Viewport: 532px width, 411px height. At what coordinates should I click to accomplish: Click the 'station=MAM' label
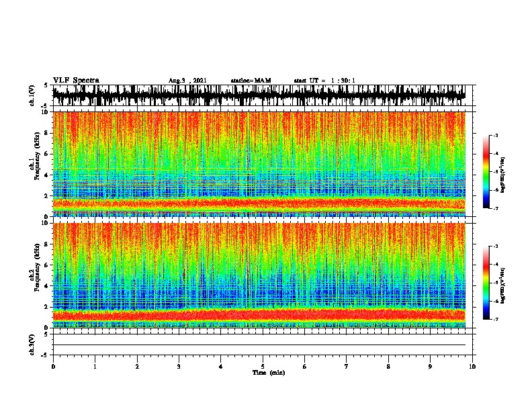coord(251,81)
